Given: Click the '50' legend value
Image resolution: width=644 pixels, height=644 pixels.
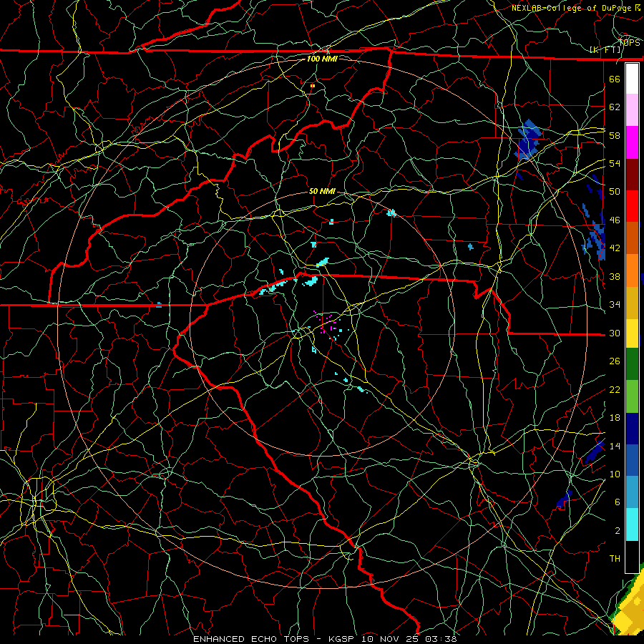Looking at the screenshot, I should point(615,192).
